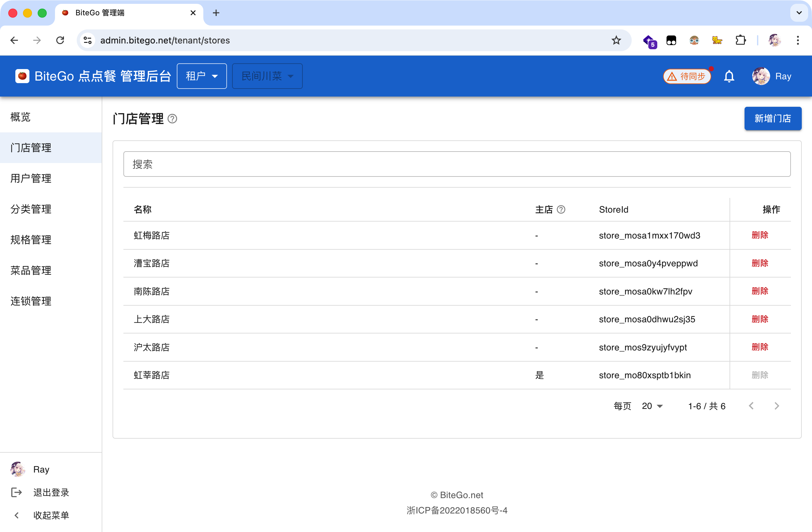The height and width of the screenshot is (532, 812).
Task: Bookmark this page with the star icon
Action: 616,40
